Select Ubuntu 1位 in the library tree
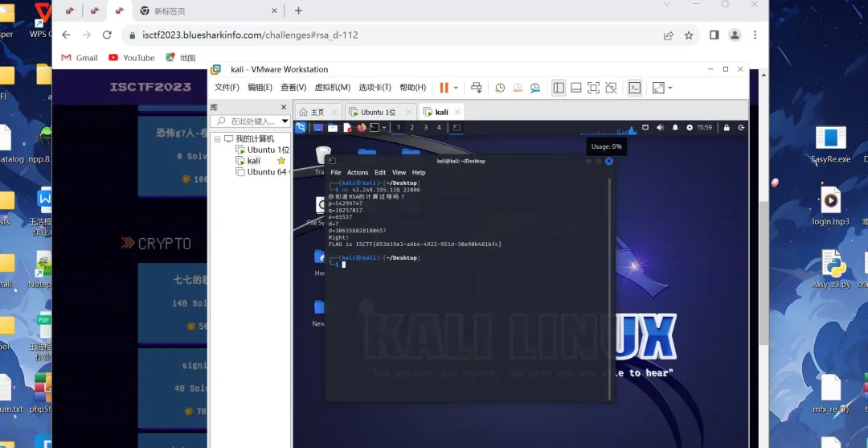Image resolution: width=868 pixels, height=448 pixels. 262,150
